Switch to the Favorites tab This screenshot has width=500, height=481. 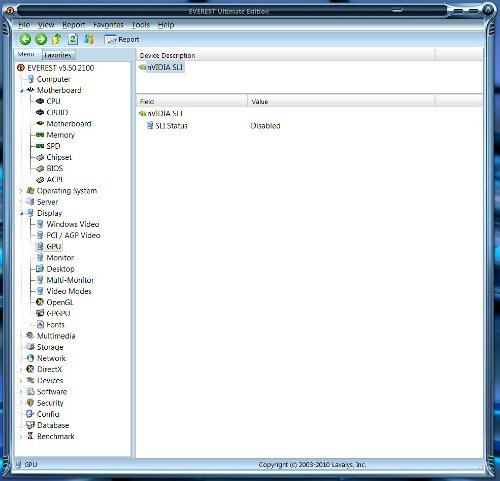click(58, 55)
